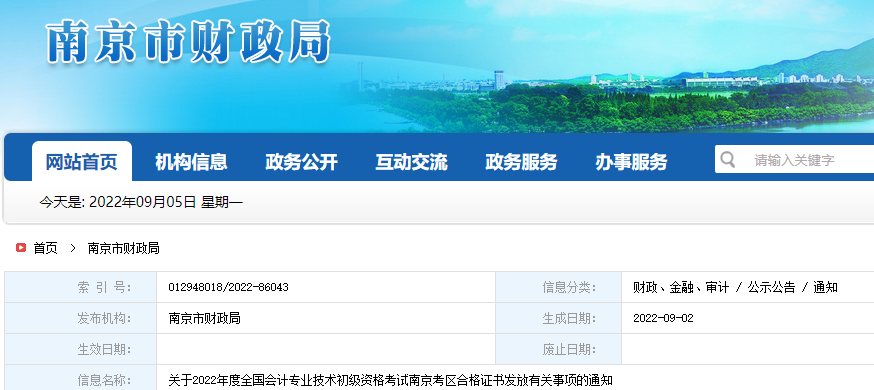This screenshot has width=874, height=390.
Task: Open the 网站首页 tab
Action: click(x=82, y=162)
